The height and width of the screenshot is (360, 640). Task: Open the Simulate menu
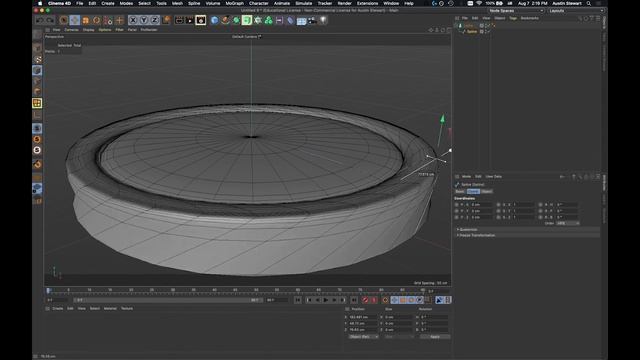point(304,3)
